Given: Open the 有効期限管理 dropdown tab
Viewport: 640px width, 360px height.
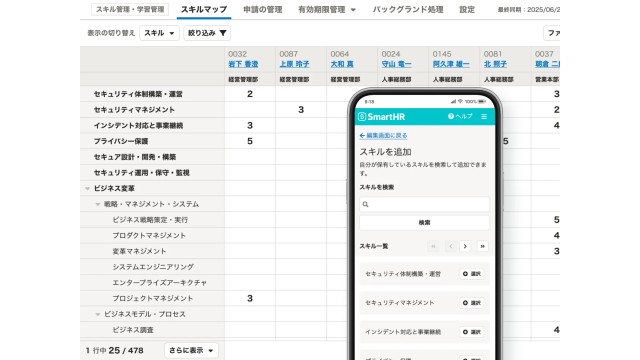Looking at the screenshot, I should click(x=327, y=9).
